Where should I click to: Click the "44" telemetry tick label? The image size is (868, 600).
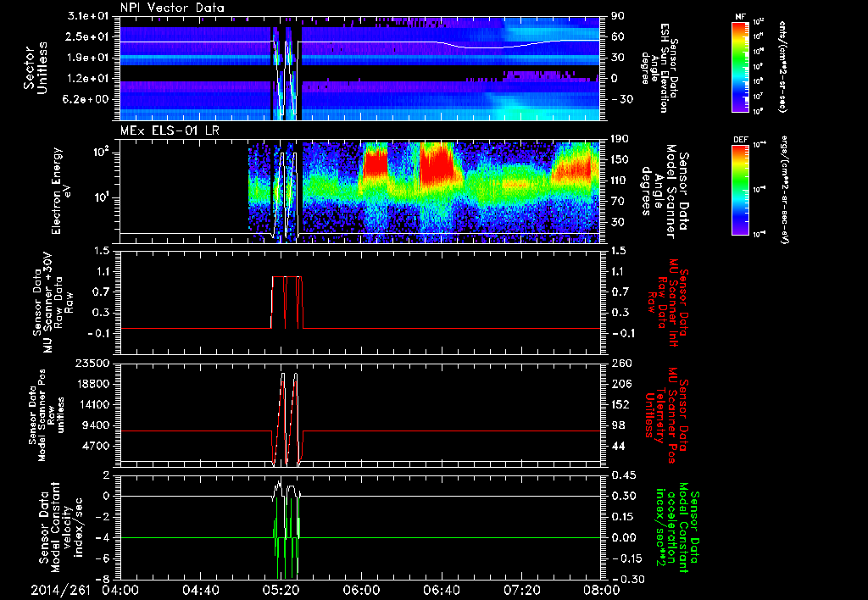tap(617, 446)
